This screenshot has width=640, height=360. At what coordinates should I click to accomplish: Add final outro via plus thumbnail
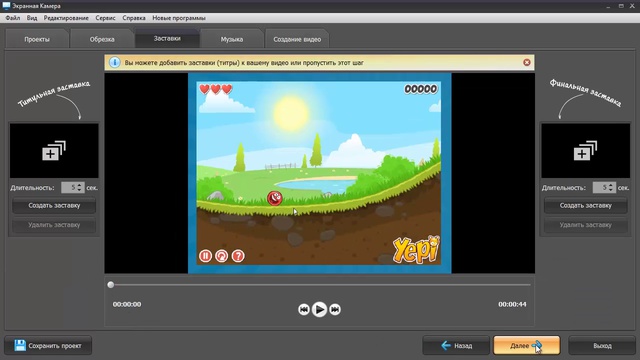coord(585,151)
